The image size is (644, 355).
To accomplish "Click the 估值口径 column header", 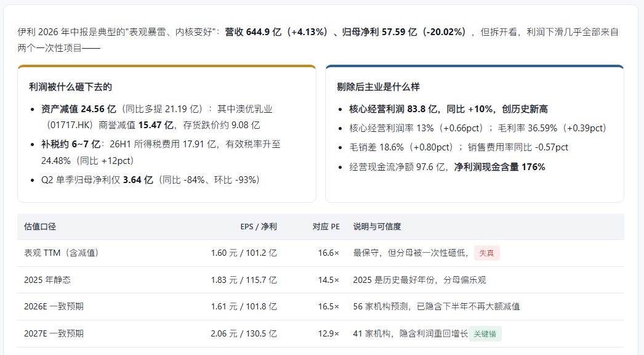I will 40,227.
